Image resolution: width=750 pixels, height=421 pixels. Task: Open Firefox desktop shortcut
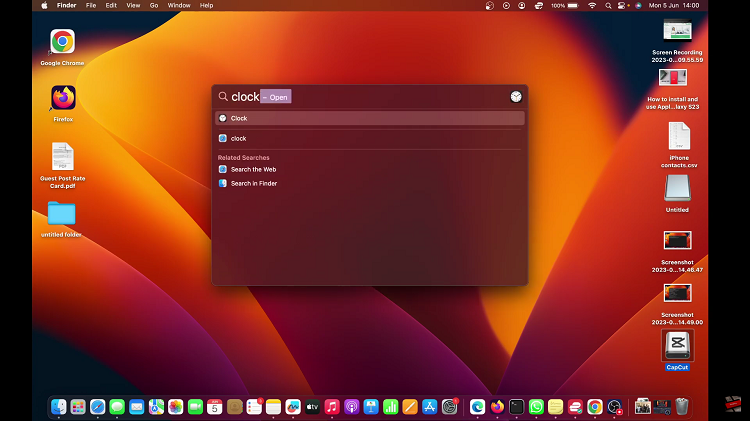tap(63, 97)
